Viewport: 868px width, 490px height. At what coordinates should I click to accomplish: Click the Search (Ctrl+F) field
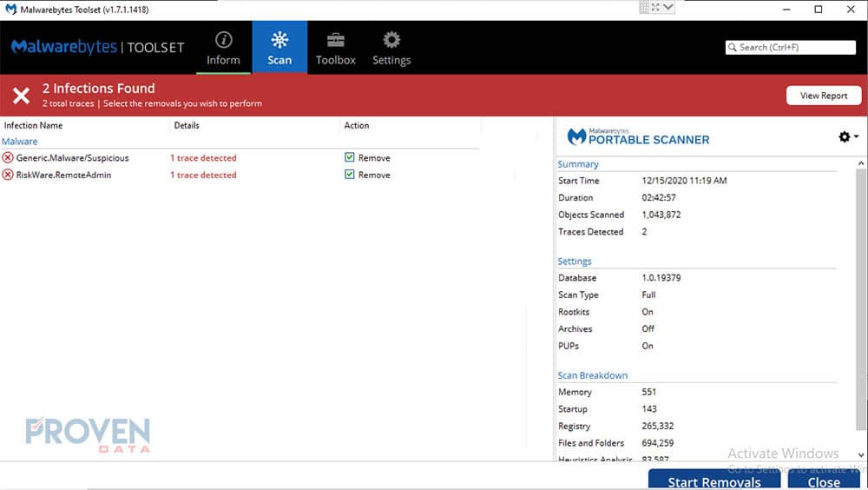click(791, 48)
